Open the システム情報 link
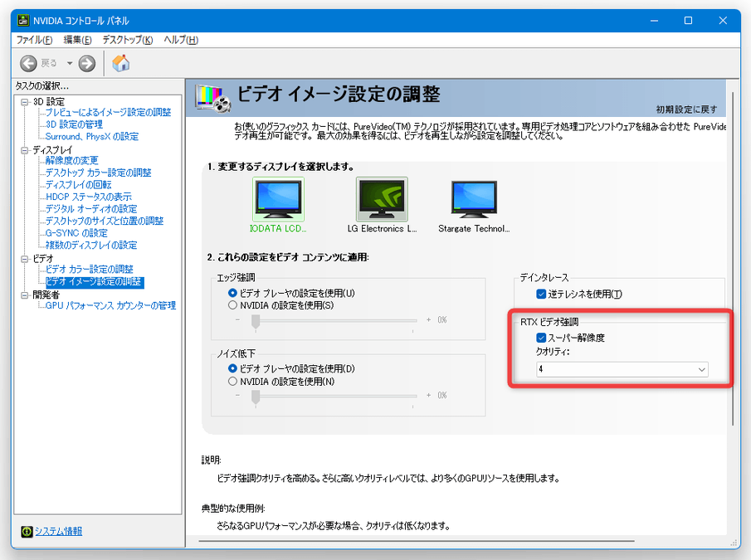The width and height of the screenshot is (751, 560). 58,531
